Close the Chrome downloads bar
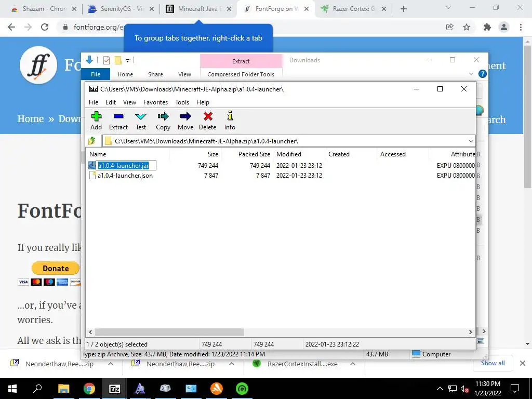Viewport: 532px width, 399px height. tap(523, 363)
